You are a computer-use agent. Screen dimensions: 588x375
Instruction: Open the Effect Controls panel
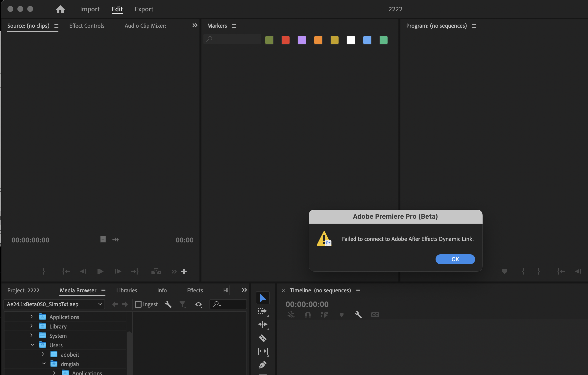(87, 25)
